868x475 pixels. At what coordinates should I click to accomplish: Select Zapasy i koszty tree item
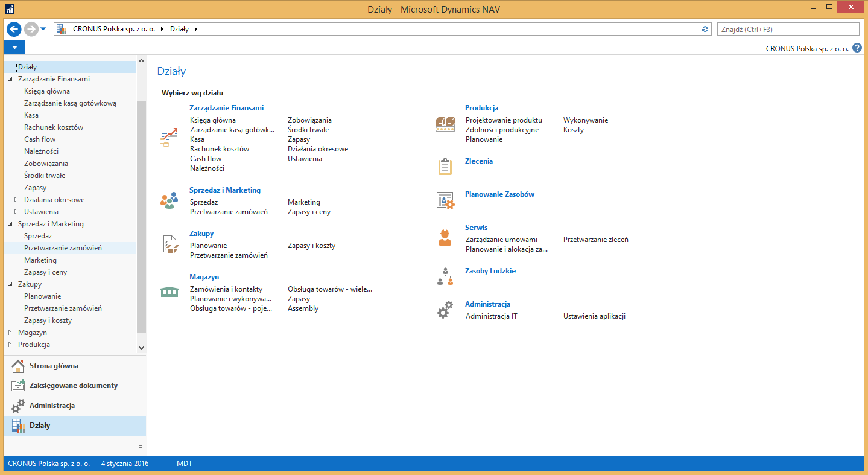pyautogui.click(x=48, y=320)
